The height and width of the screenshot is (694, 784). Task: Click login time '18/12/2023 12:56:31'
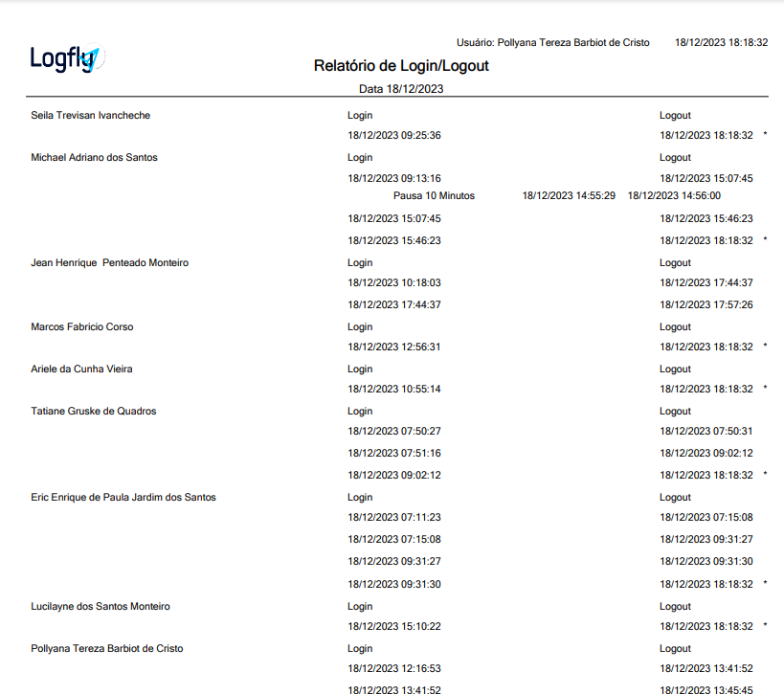pyautogui.click(x=394, y=347)
